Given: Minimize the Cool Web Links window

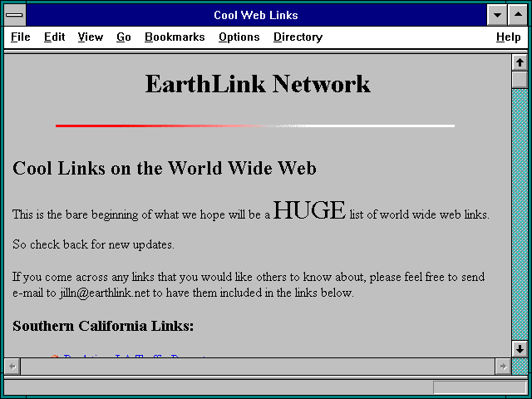Looking at the screenshot, I should point(497,15).
